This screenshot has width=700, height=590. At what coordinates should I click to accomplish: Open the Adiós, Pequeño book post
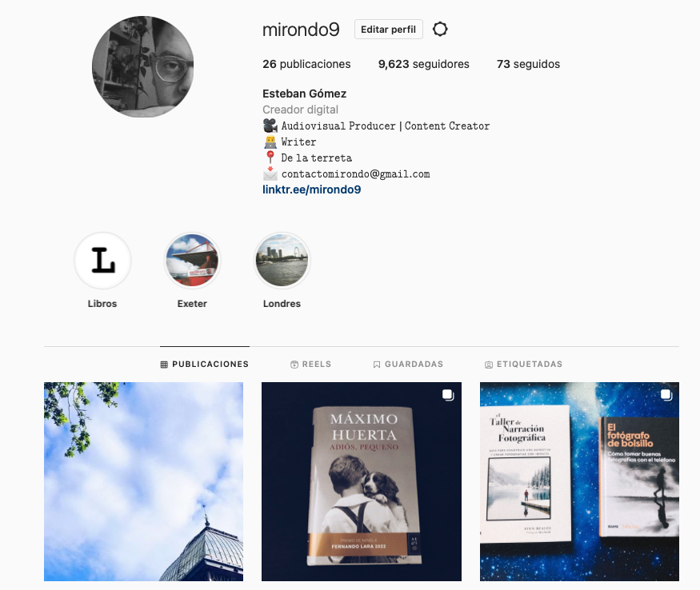tap(362, 481)
